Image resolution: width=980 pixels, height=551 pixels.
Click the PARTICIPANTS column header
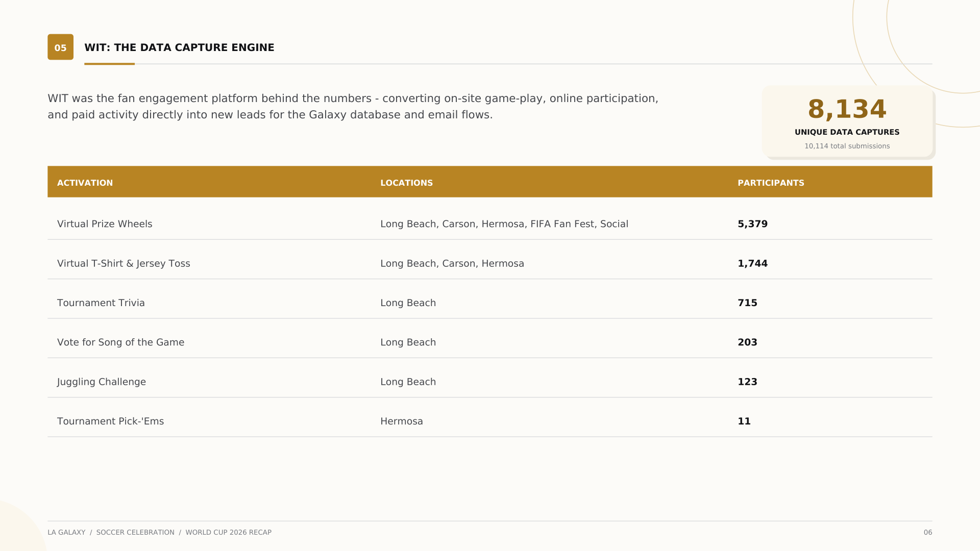771,183
